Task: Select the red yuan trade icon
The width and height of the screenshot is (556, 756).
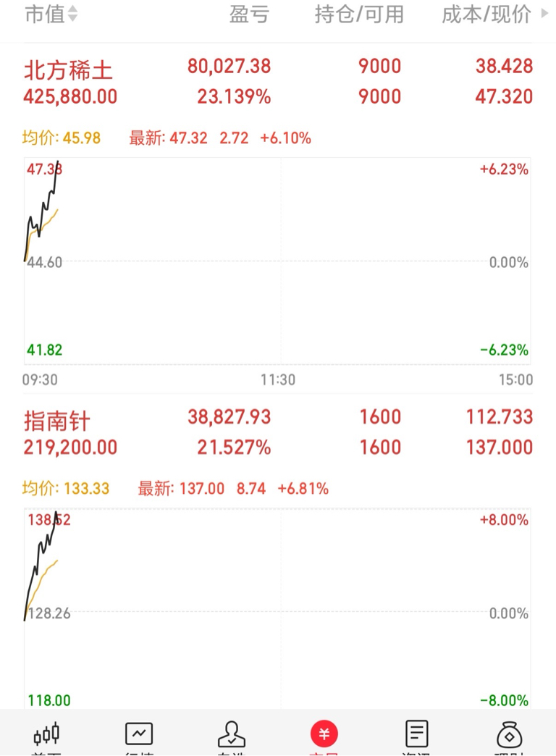Action: pos(324,734)
